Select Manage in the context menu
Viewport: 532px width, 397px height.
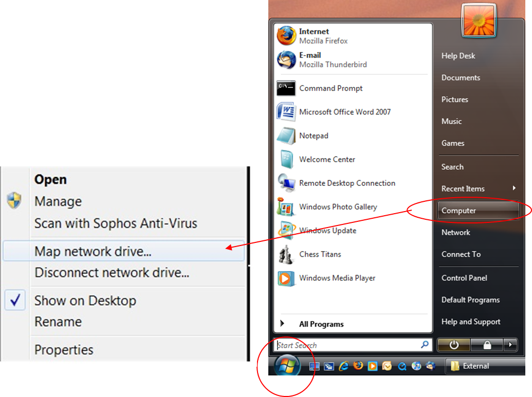click(x=58, y=201)
